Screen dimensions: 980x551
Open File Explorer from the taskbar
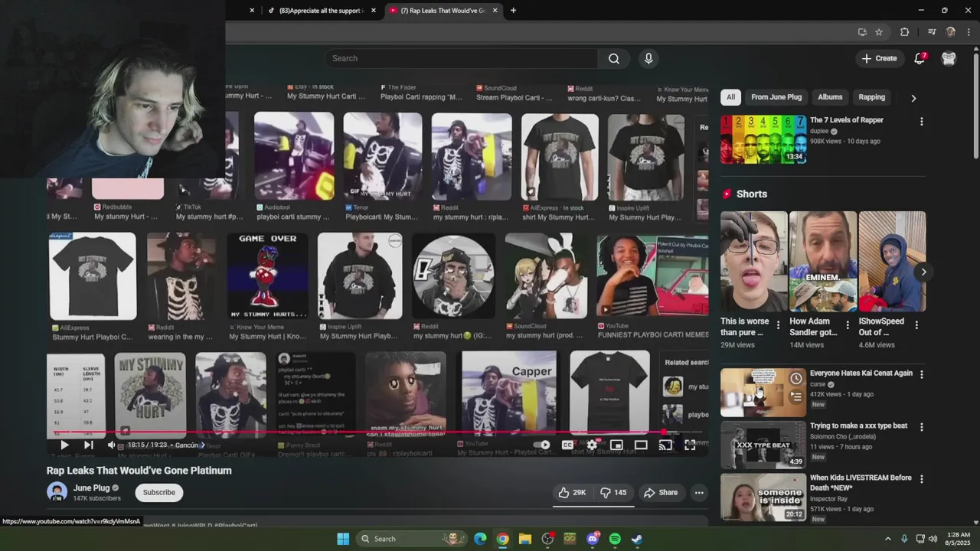tap(524, 539)
